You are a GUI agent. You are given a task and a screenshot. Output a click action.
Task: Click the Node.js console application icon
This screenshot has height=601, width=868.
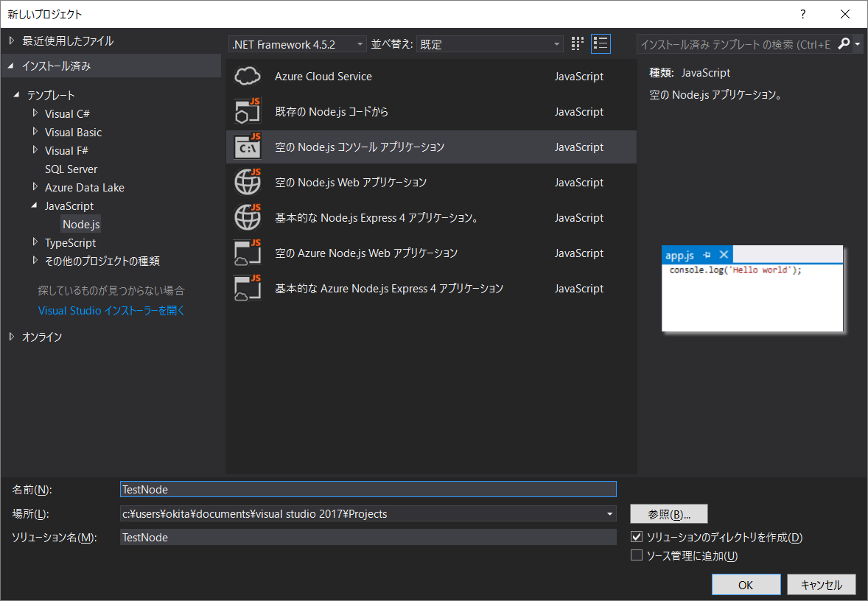click(x=248, y=147)
